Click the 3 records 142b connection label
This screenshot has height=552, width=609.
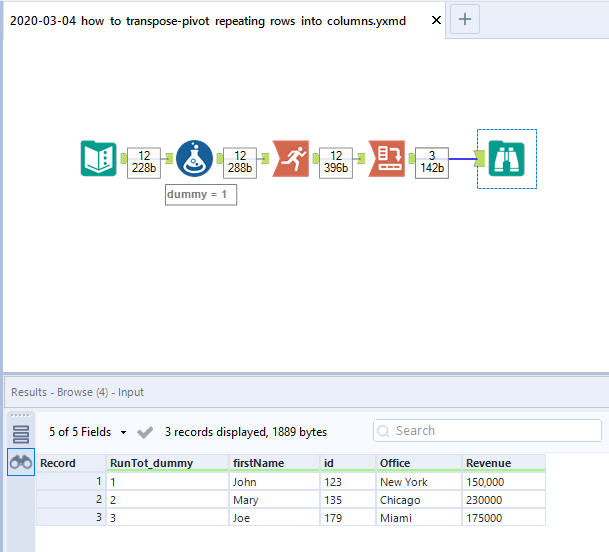(x=432, y=163)
